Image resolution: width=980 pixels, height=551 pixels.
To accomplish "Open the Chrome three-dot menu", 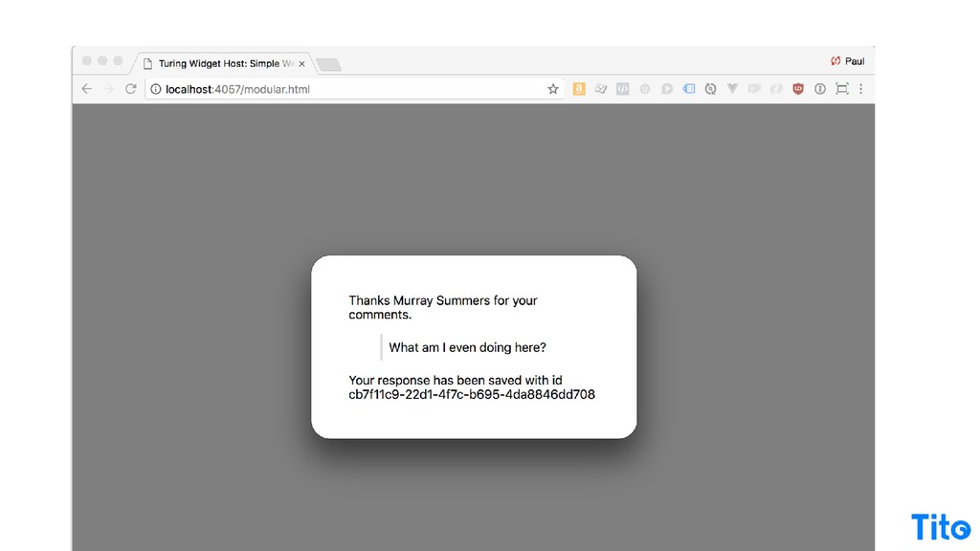I will [x=861, y=89].
